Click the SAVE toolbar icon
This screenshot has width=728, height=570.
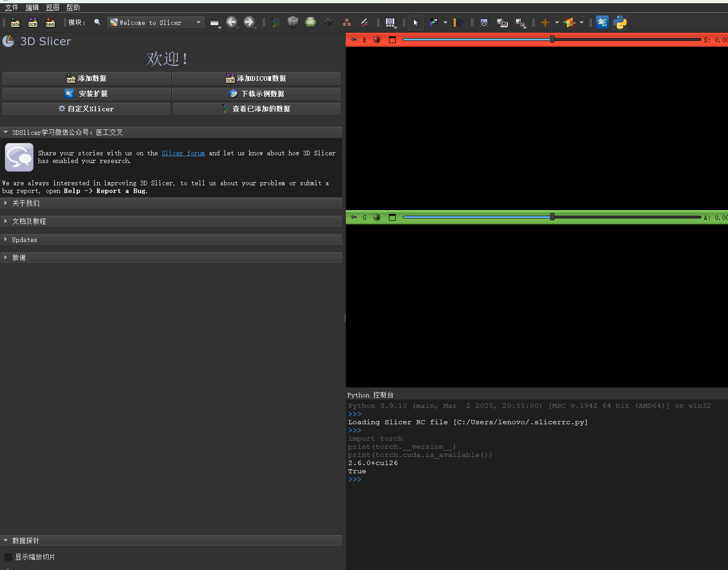coord(50,22)
